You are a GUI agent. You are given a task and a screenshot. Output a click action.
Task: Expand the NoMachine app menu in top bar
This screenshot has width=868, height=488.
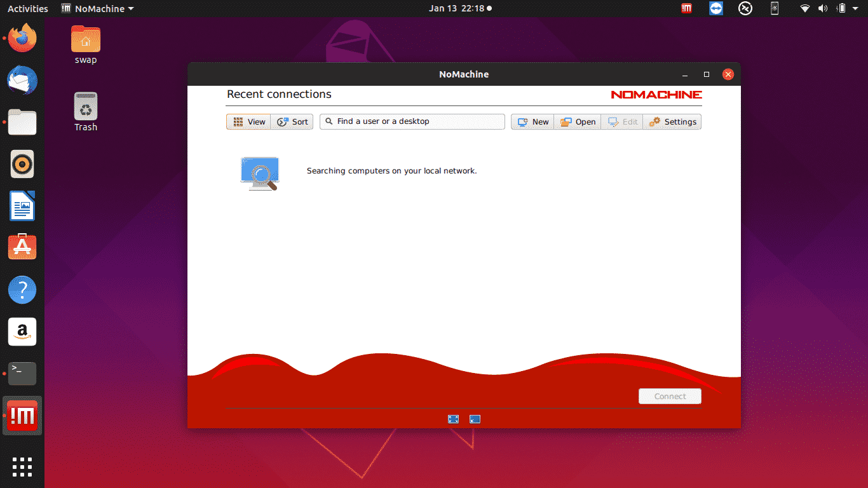pos(98,9)
